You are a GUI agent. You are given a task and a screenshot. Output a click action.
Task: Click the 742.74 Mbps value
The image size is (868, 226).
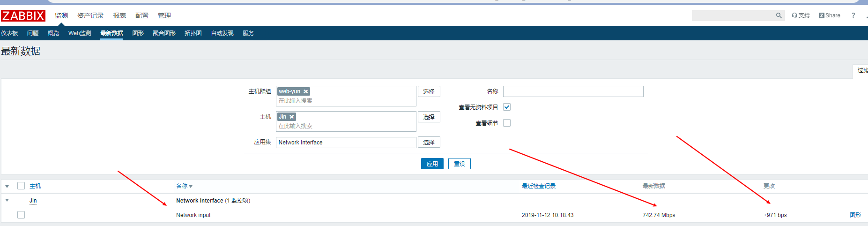point(659,215)
